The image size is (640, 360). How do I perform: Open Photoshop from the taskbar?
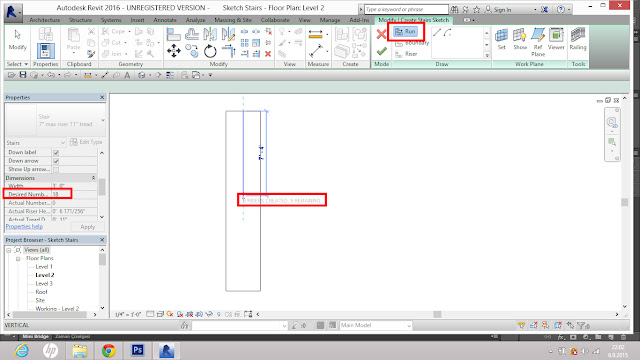[138, 351]
